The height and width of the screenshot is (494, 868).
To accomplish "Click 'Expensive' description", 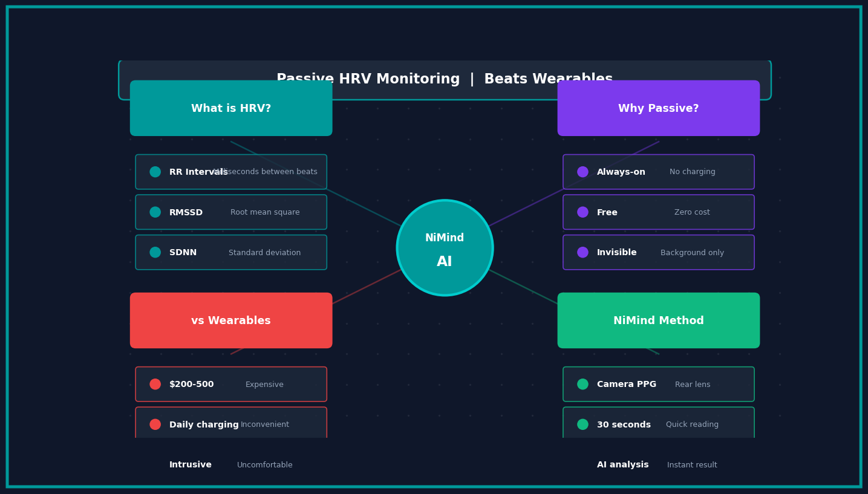I will [x=265, y=385].
